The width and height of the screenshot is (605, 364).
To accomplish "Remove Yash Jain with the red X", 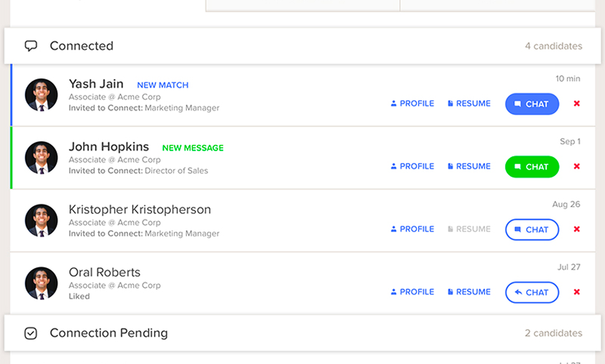I will (x=576, y=103).
